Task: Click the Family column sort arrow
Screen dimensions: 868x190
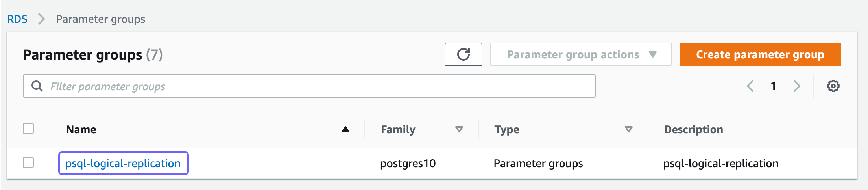Action: click(459, 129)
